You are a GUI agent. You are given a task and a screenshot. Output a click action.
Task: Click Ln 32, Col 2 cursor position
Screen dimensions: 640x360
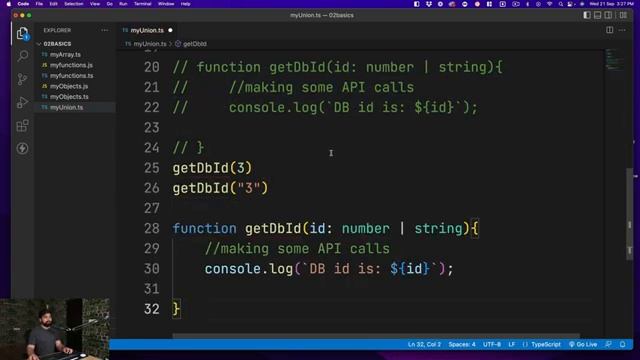(424, 344)
